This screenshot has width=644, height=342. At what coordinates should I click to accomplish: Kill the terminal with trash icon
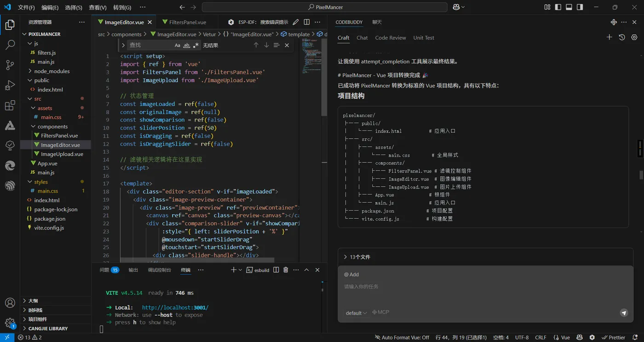pos(286,270)
